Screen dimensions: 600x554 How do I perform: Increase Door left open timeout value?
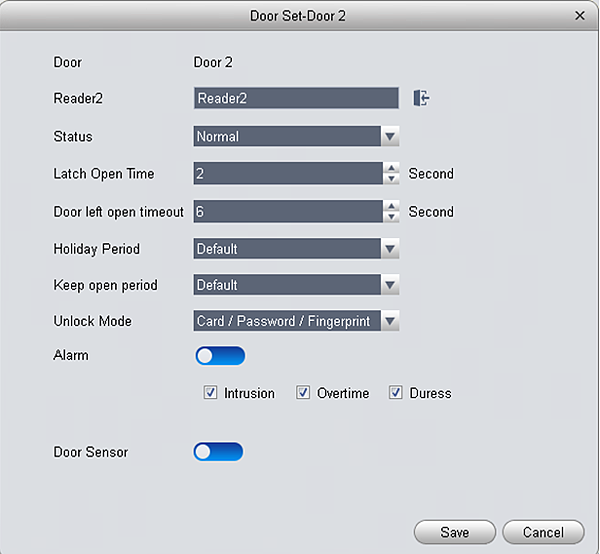click(391, 206)
